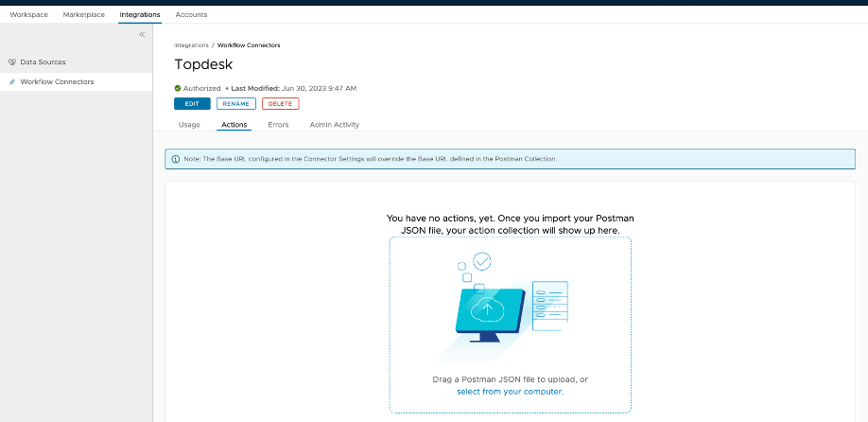Switch to the Usage tab
The image size is (868, 422).
point(189,125)
